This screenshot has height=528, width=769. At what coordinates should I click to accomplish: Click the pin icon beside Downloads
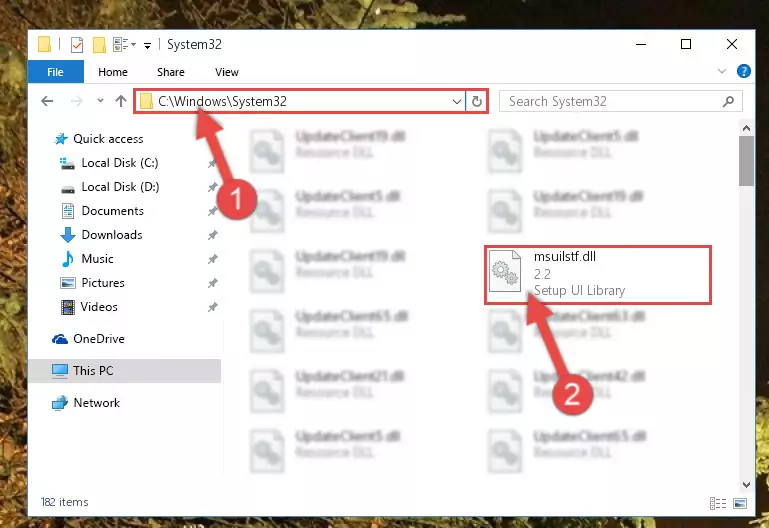tap(212, 235)
